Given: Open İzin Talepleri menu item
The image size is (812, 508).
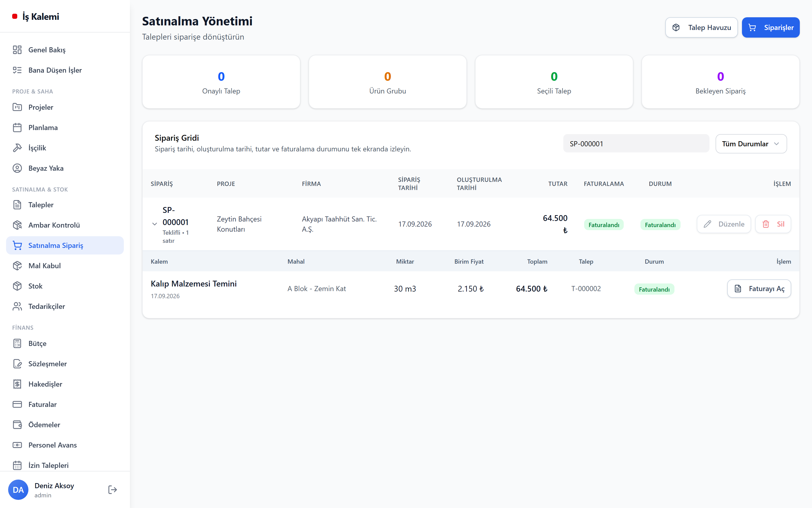Looking at the screenshot, I should 65,465.
